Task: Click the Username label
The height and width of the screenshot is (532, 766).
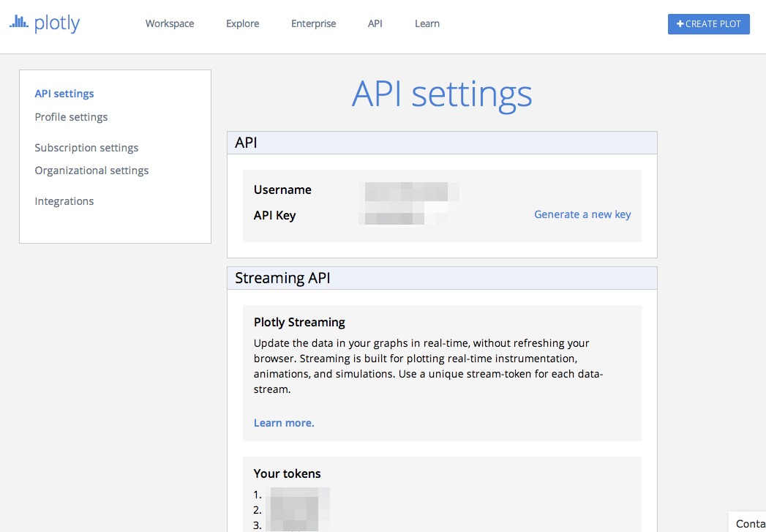Action: 282,190
